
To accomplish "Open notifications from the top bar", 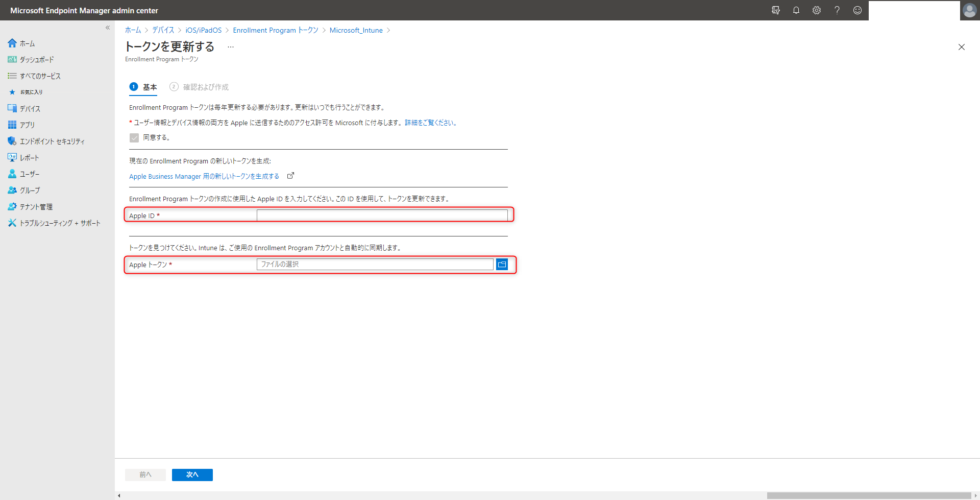I will tap(796, 10).
